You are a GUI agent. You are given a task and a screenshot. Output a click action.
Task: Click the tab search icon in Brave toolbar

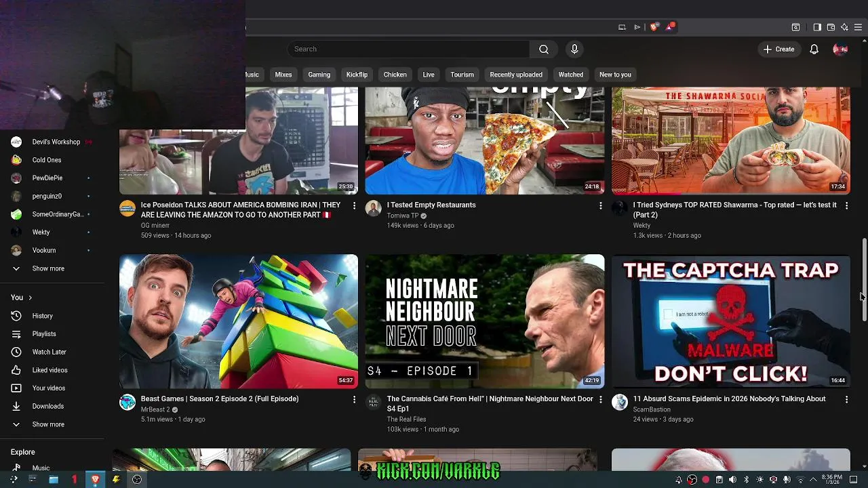(795, 27)
